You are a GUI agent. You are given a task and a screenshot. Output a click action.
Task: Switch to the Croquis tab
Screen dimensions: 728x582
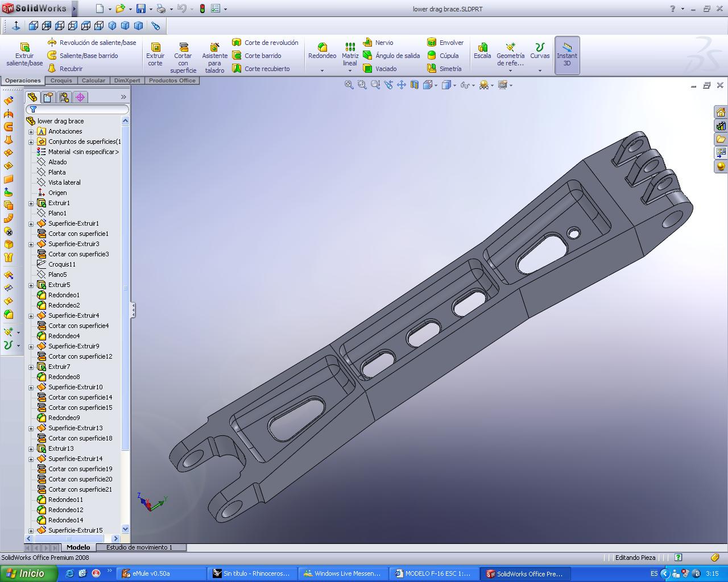pyautogui.click(x=61, y=81)
